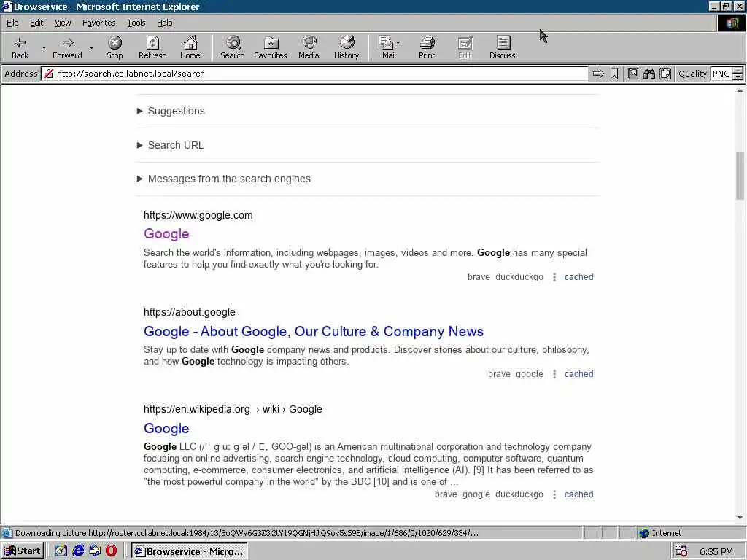Open cached link for about.google result
This screenshot has height=560, width=747.
[x=578, y=374]
